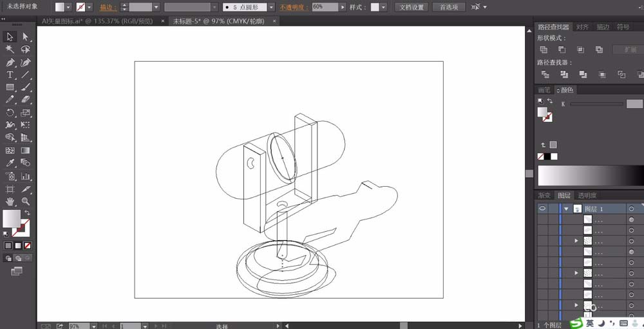Image resolution: width=644 pixels, height=329 pixels.
Task: Swap fill and stroke in toolbox
Action: (27, 212)
